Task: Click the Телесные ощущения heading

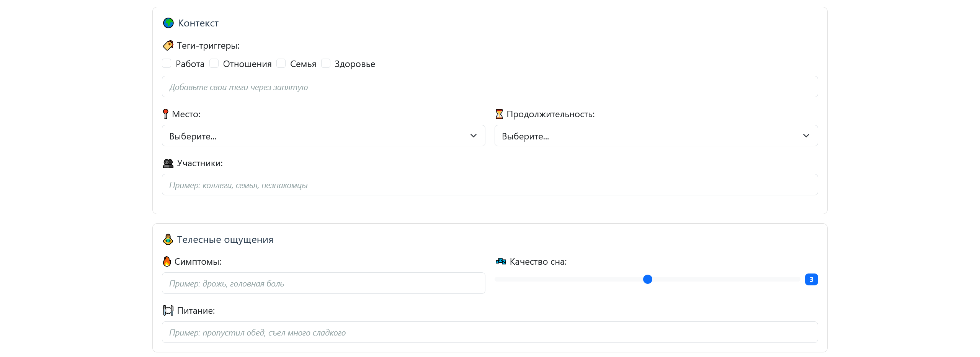Action: tap(225, 239)
